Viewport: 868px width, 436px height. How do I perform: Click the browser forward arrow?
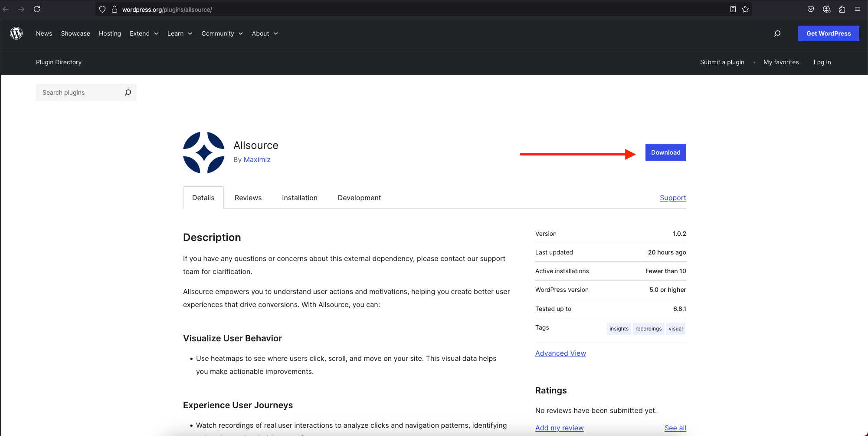click(21, 9)
